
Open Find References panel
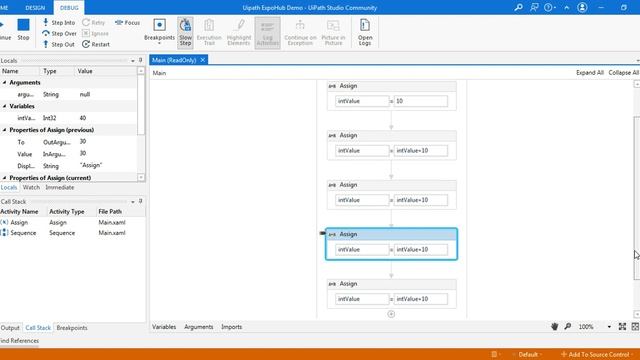[x=19, y=341]
